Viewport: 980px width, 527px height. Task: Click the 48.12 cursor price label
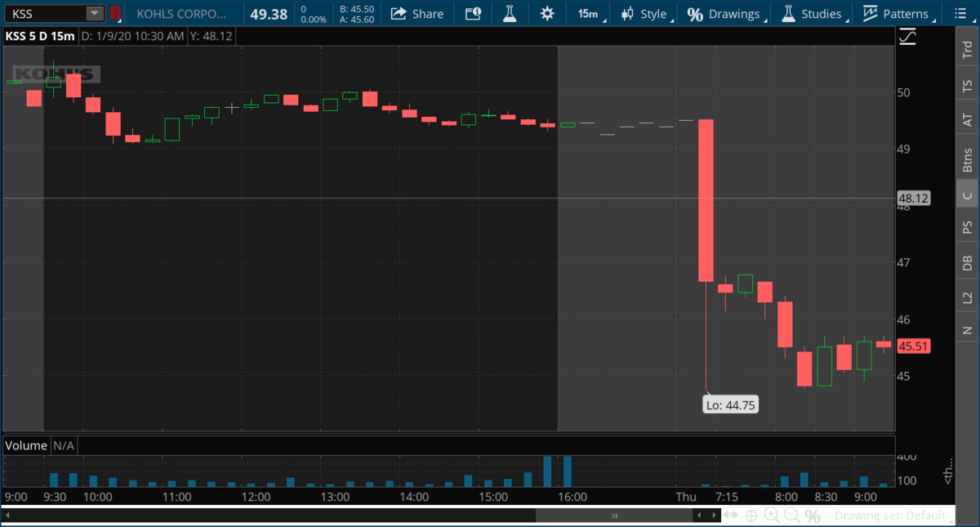(913, 198)
